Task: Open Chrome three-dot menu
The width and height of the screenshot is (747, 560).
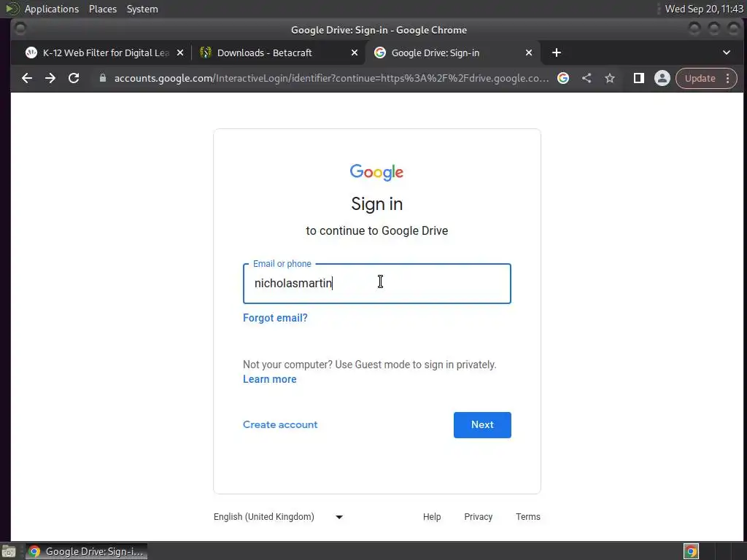Action: (x=728, y=78)
